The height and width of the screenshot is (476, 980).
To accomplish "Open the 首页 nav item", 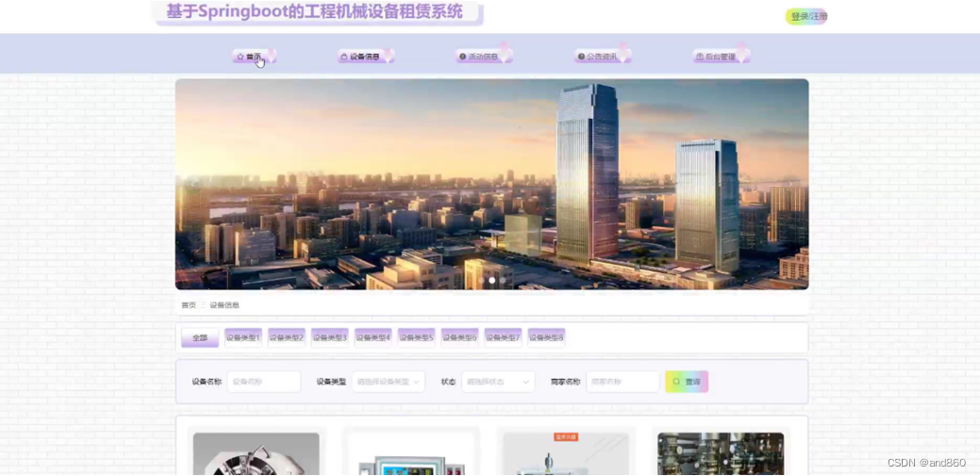I will tap(254, 57).
